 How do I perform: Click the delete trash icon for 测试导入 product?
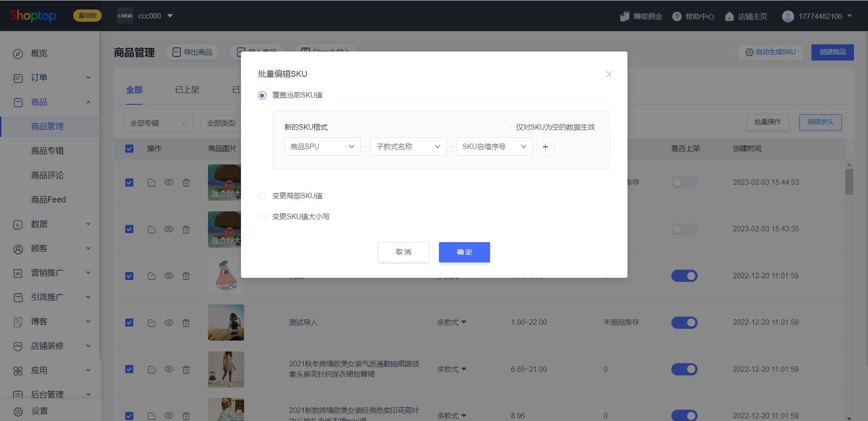click(x=186, y=323)
